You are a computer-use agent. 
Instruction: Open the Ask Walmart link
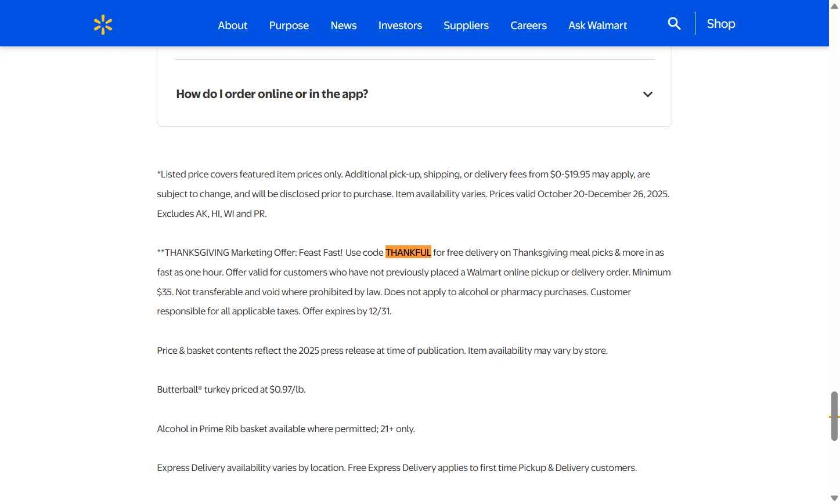[x=597, y=26]
